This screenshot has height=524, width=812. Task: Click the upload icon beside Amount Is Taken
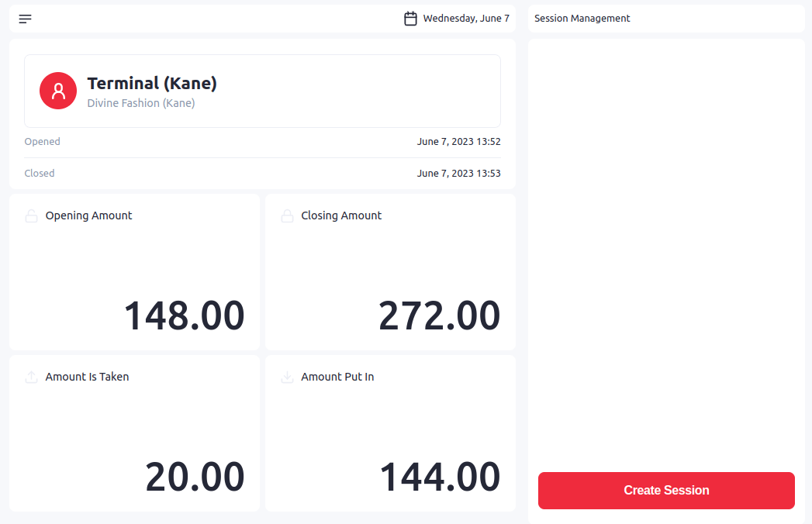pyautogui.click(x=31, y=377)
